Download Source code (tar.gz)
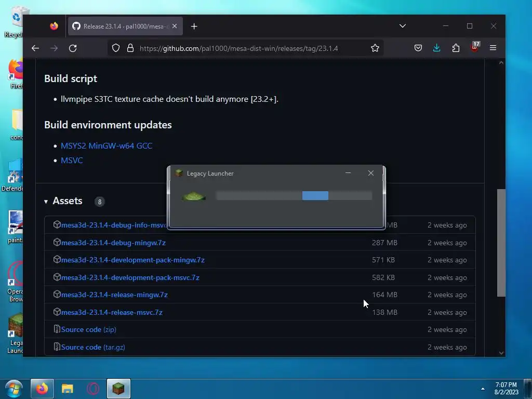 coord(93,348)
